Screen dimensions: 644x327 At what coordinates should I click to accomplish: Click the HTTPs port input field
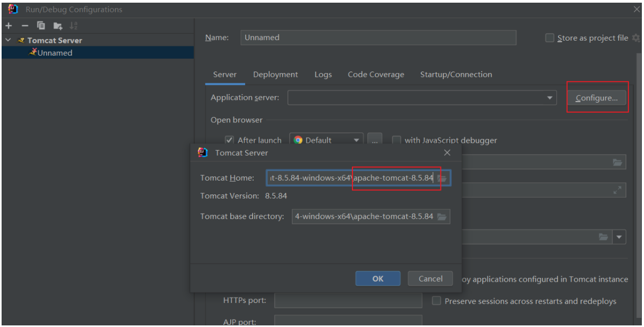pyautogui.click(x=348, y=301)
